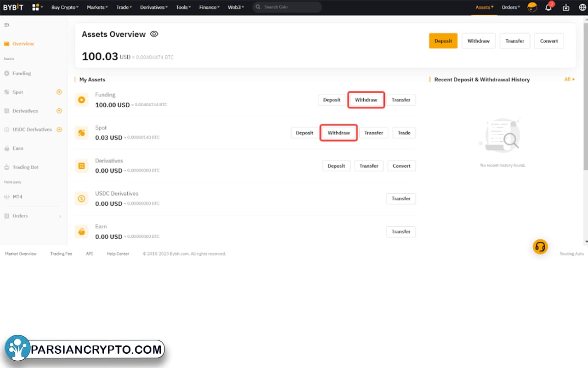Expand the Buy Crypto dropdown menu

(65, 7)
